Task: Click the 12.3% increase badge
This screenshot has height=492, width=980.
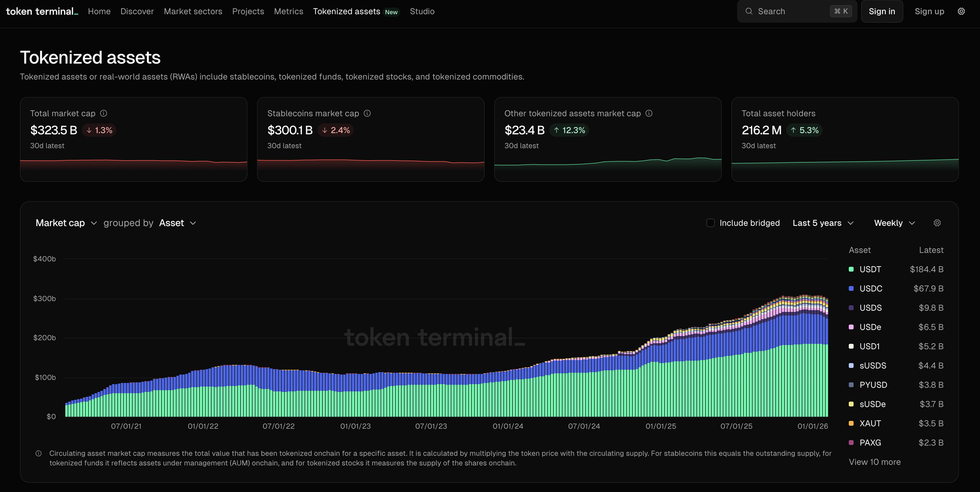Action: click(x=569, y=130)
